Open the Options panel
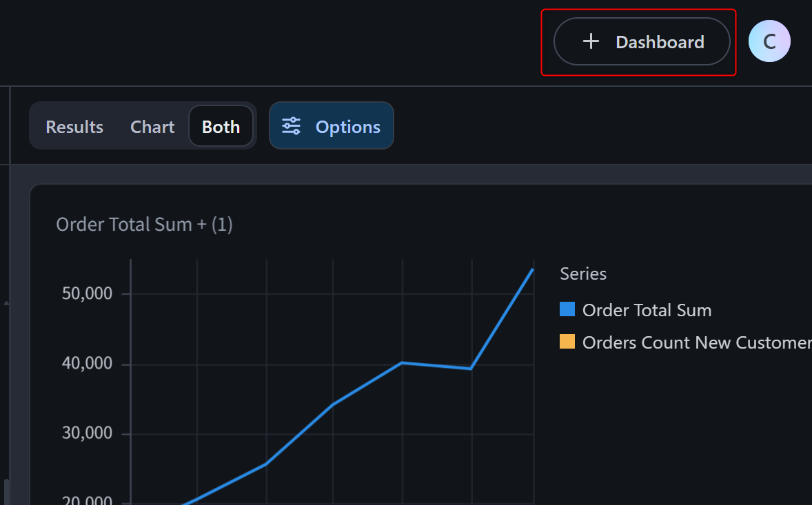 click(x=347, y=127)
